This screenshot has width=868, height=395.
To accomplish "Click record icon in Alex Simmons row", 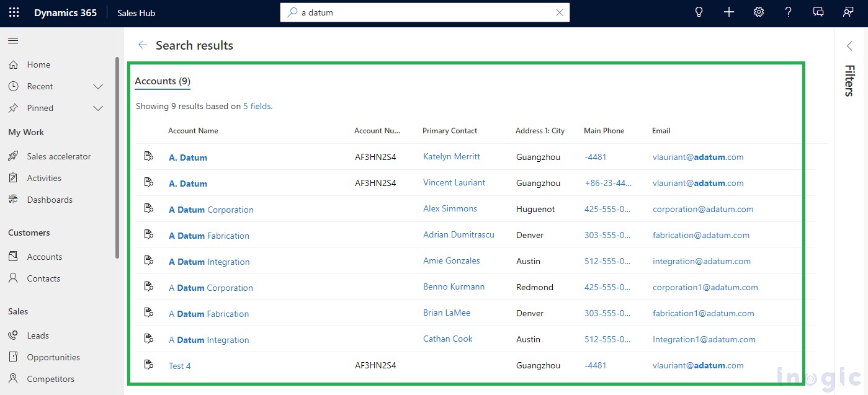I will (148, 208).
